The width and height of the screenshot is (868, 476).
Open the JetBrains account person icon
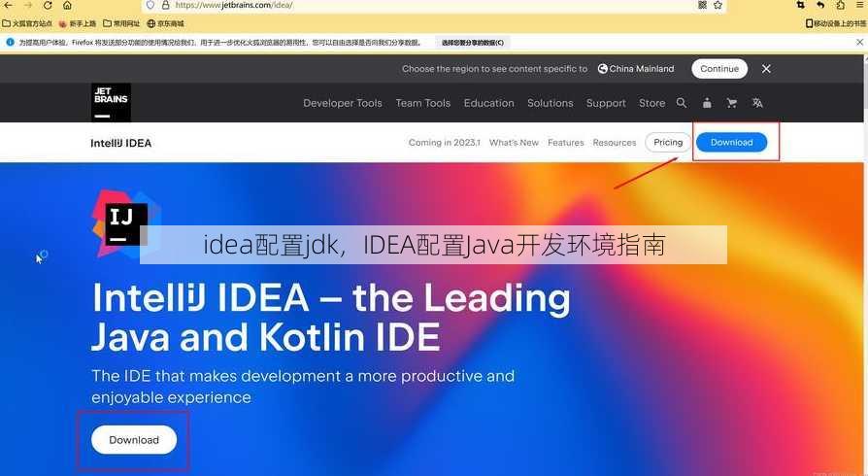(x=707, y=103)
